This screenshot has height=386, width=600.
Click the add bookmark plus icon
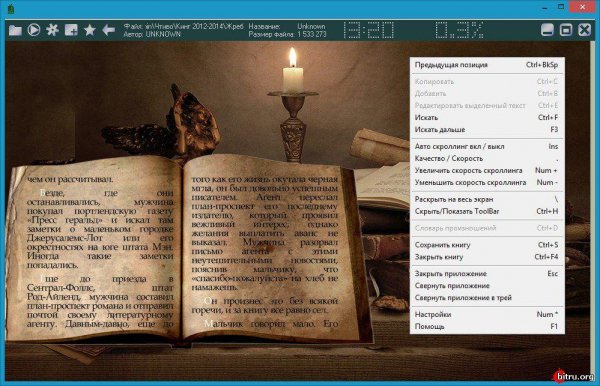point(71,30)
